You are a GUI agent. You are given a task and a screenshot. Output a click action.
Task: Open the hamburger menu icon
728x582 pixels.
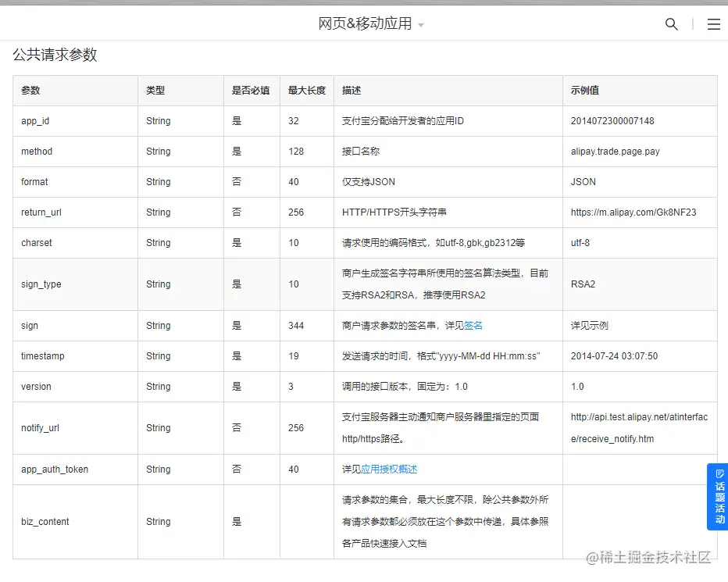tap(714, 24)
